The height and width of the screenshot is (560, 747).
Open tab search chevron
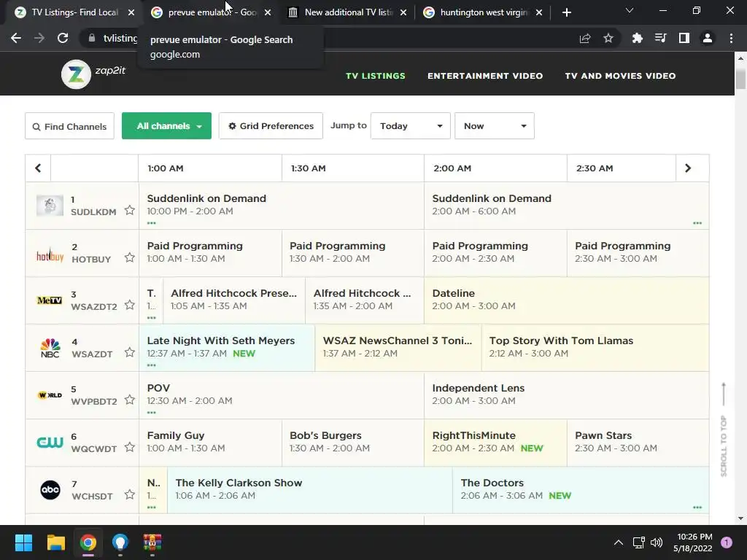630,10
